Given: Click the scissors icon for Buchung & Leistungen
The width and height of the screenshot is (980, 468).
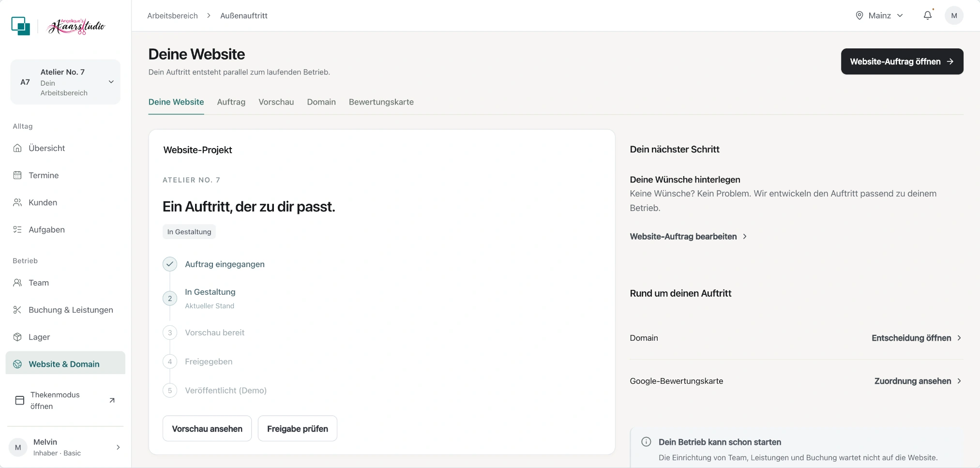Looking at the screenshot, I should (x=17, y=310).
